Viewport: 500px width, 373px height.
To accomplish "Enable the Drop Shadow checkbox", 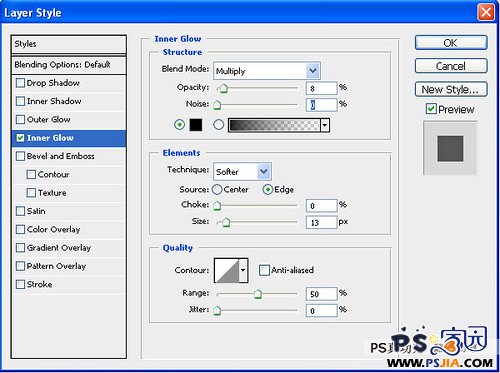I will pos(20,83).
